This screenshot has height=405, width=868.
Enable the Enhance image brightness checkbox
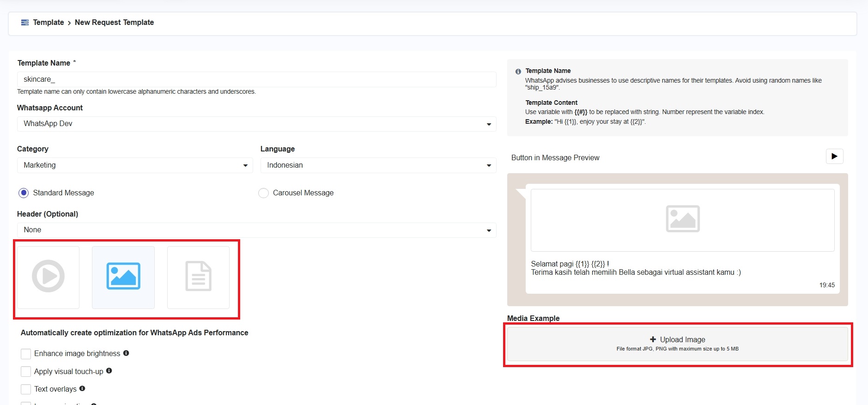coord(26,354)
